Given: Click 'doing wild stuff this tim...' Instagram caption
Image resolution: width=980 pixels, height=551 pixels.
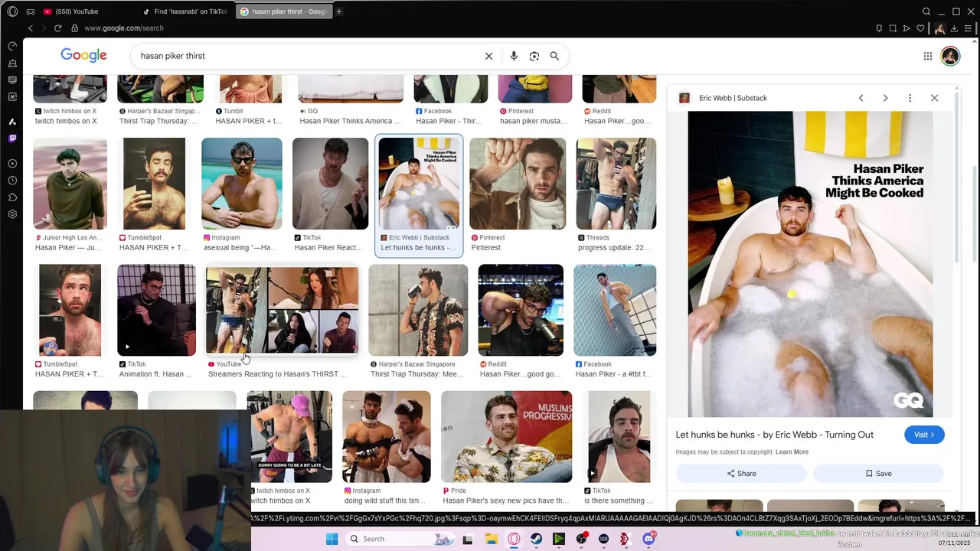Looking at the screenshot, I should 384,500.
